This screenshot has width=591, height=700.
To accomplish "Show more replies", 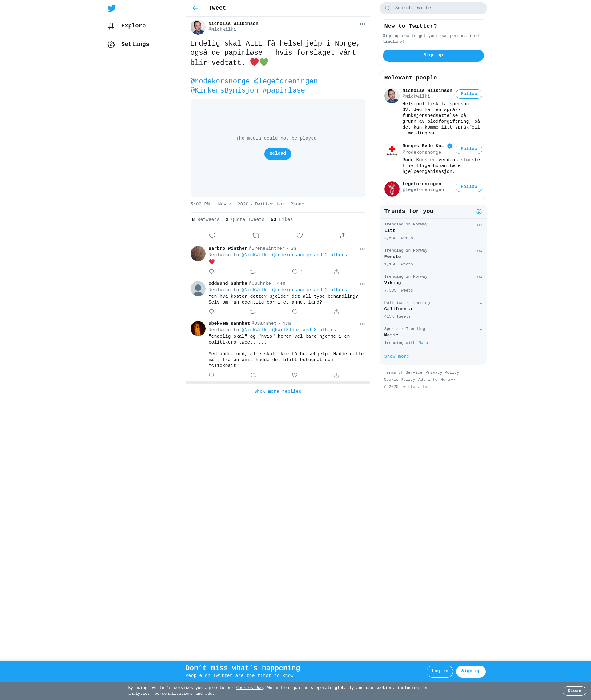I will [277, 392].
